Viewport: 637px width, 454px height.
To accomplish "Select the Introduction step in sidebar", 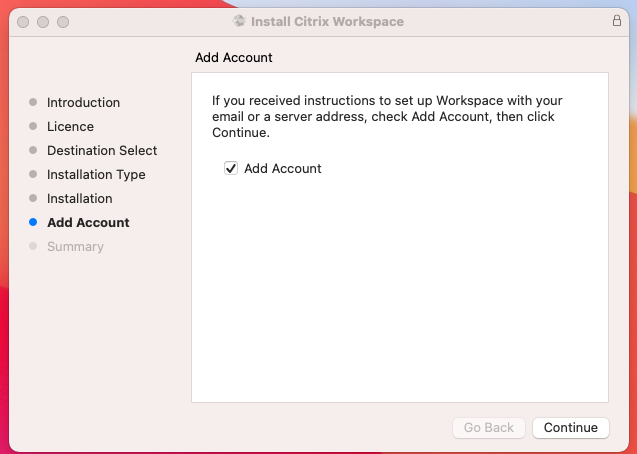I will [83, 102].
